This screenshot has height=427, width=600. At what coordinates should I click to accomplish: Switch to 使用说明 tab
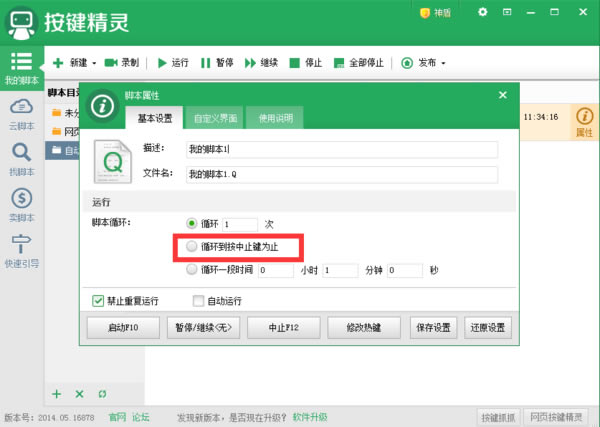pos(273,118)
